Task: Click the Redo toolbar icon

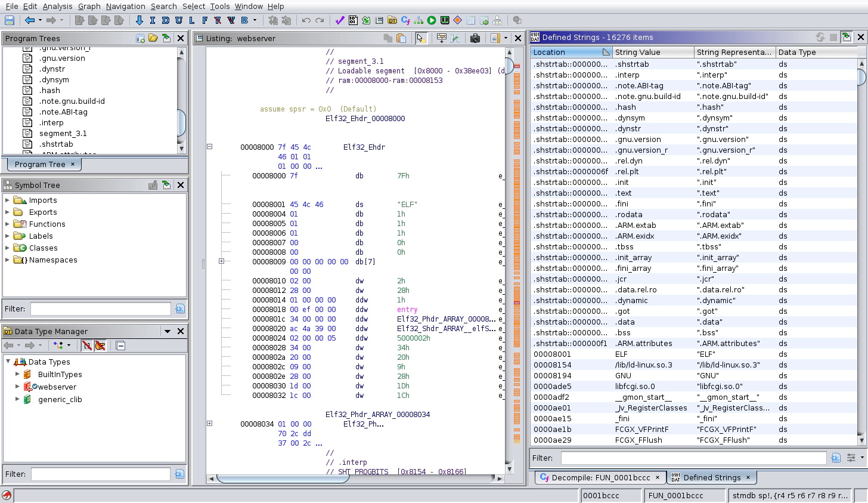Action: click(x=320, y=20)
